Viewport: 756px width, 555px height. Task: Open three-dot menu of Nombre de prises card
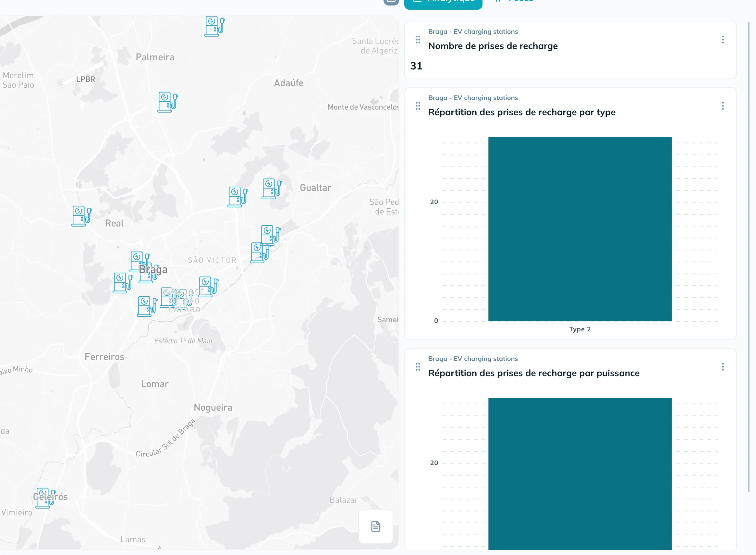(x=722, y=40)
